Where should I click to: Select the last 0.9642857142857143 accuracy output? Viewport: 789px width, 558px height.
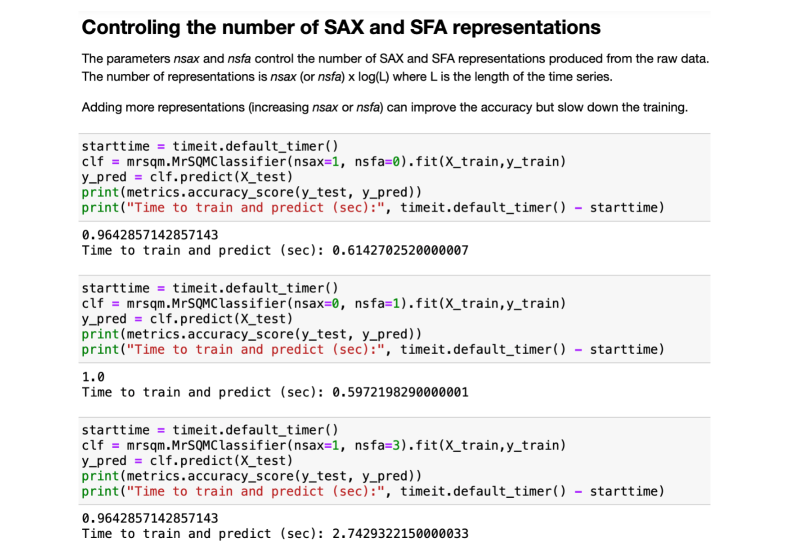click(x=150, y=519)
